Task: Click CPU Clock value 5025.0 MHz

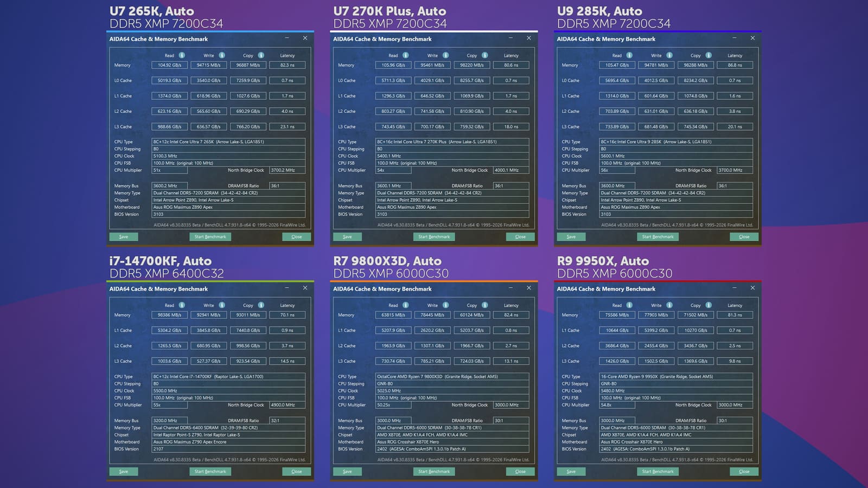Action: pos(452,391)
